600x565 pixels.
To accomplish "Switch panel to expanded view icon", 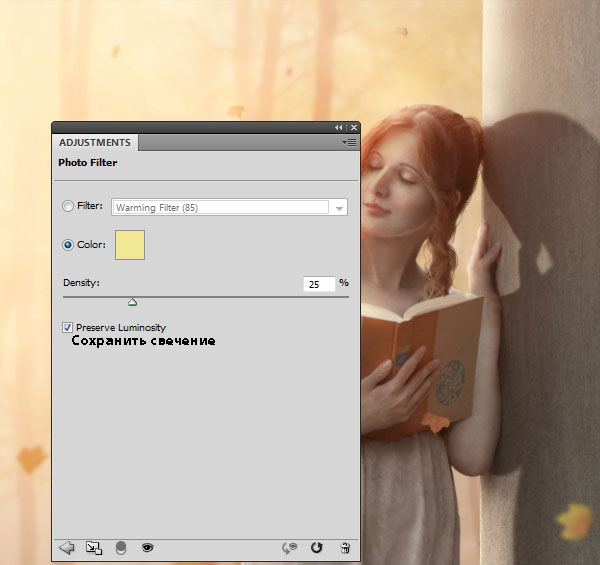I will (x=94, y=548).
